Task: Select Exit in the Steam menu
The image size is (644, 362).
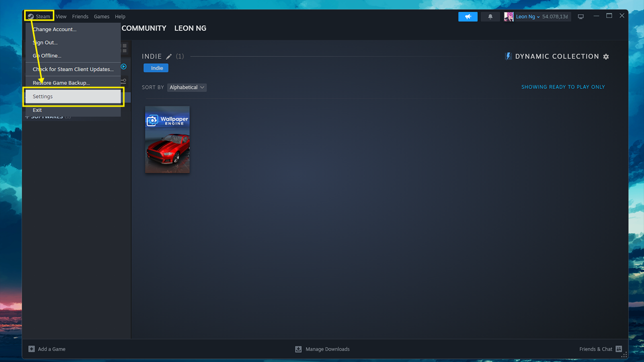Action: coord(73,110)
